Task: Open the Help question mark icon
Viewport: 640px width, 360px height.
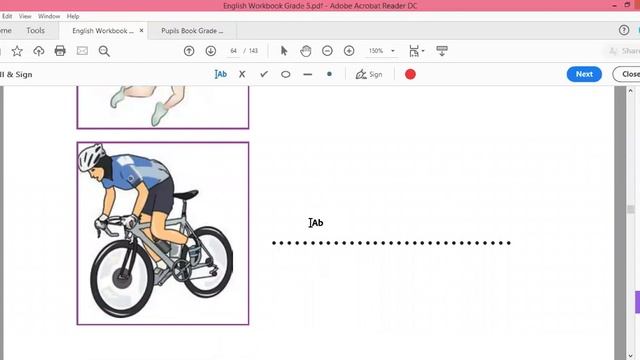Action: point(624,30)
